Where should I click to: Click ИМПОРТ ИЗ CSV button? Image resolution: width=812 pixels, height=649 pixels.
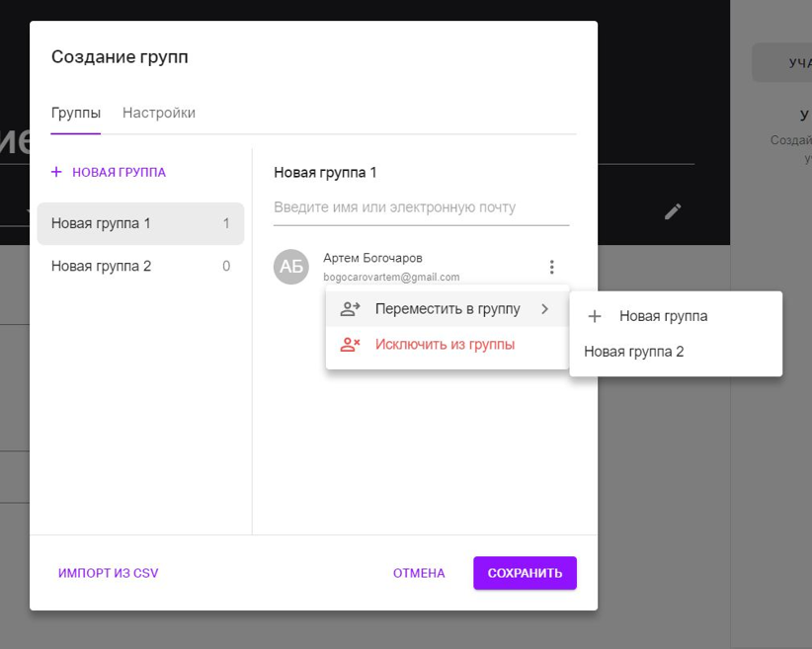(x=109, y=573)
